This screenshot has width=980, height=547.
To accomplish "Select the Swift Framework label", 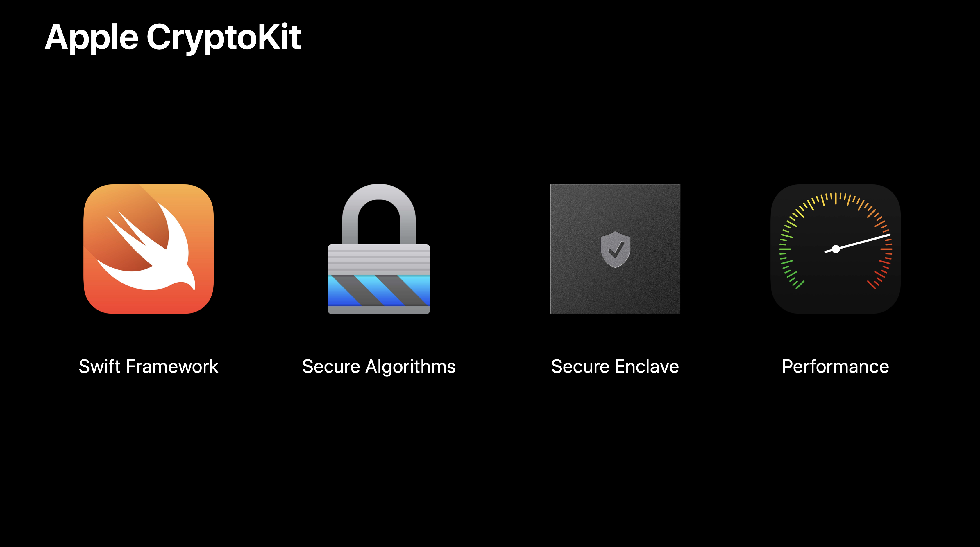I will click(149, 366).
